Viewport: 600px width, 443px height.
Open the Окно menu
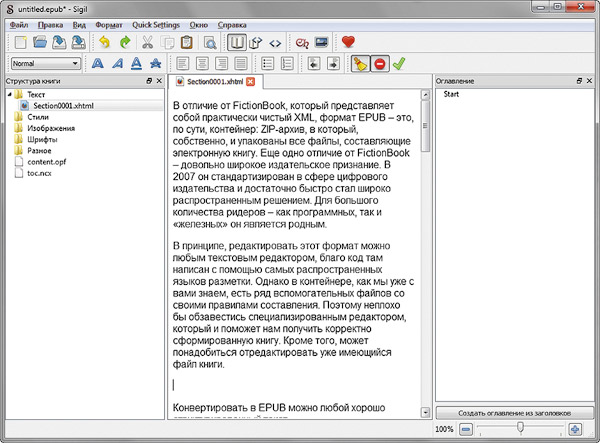coord(199,25)
